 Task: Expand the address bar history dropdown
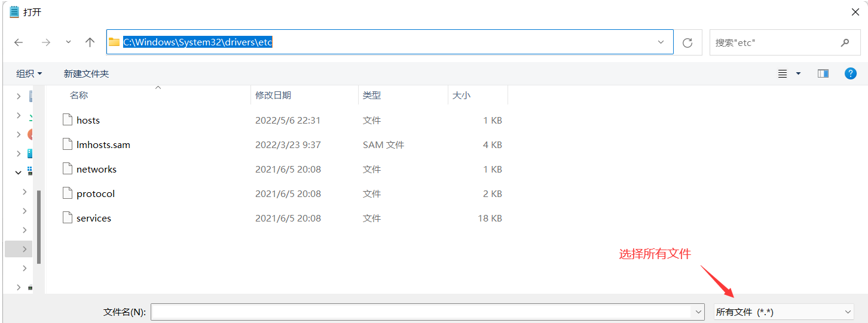pyautogui.click(x=661, y=42)
